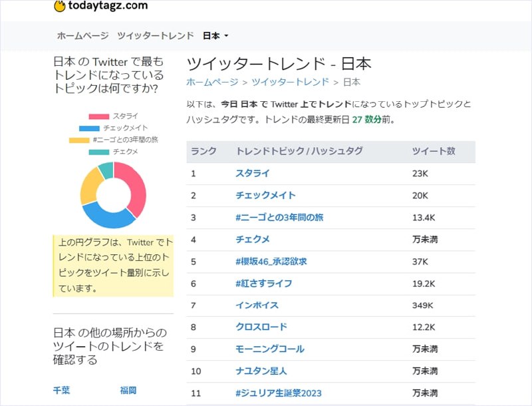
Task: Open the モーニングコール trend link
Action: point(270,349)
